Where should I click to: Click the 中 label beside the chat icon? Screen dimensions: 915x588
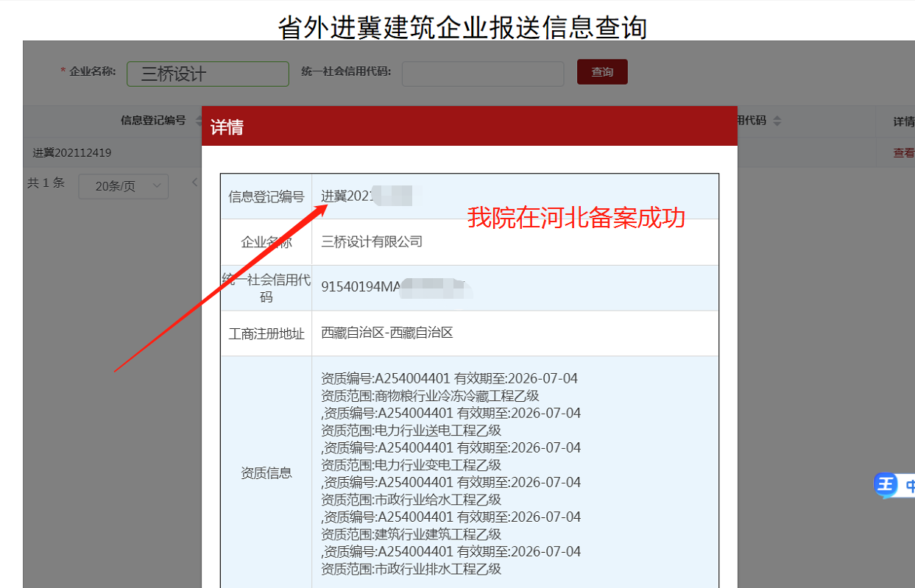909,486
